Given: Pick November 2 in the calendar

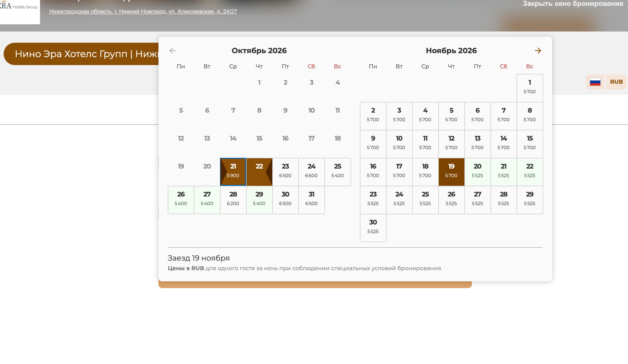Looking at the screenshot, I should 373,116.
